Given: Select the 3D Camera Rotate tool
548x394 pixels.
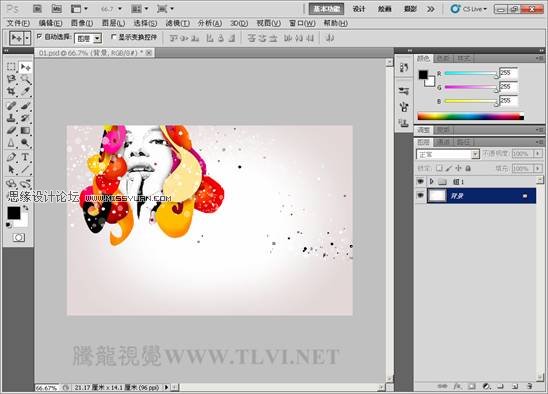Looking at the screenshot, I should click(25, 183).
